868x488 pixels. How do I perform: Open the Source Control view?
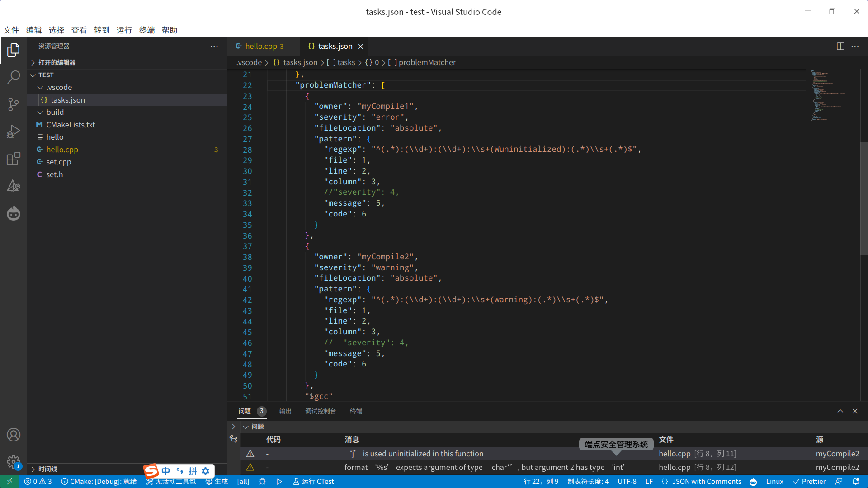coord(14,104)
